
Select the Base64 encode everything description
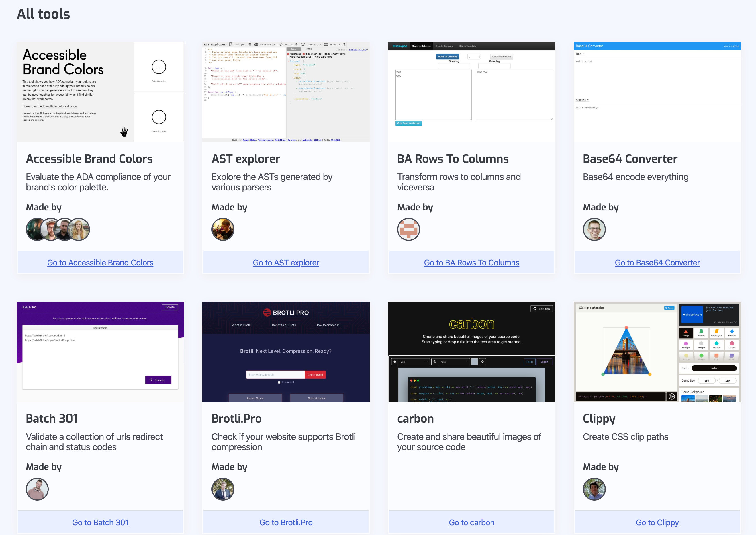[635, 177]
